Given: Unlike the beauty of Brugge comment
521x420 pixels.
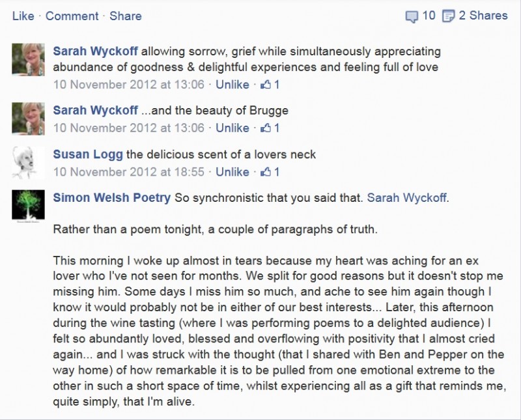Looking at the screenshot, I should tap(232, 128).
